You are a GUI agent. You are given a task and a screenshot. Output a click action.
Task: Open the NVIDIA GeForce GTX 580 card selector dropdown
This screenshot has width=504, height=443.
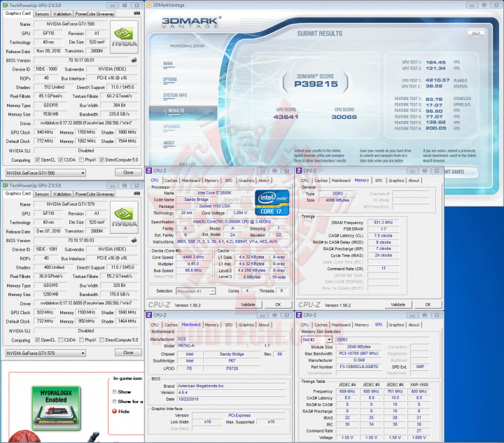45,173
